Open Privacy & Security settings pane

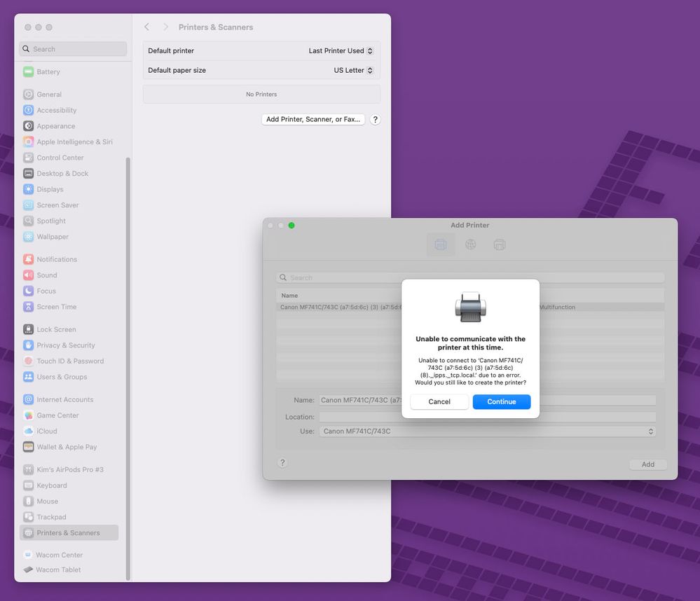coord(65,345)
